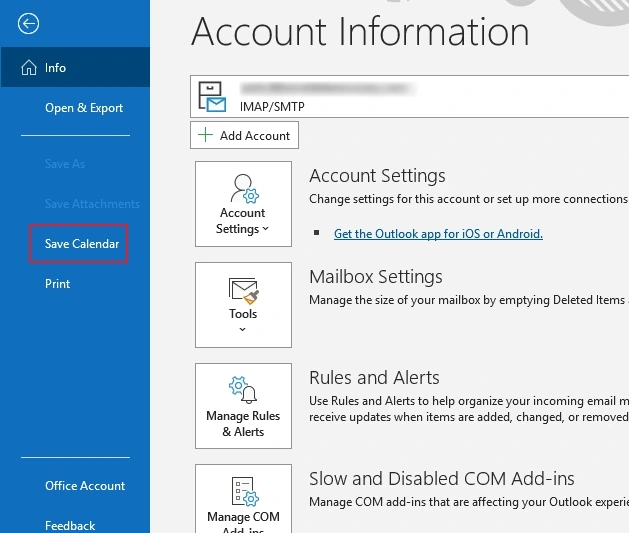Click the envelope-and-brush Tools icon
The height and width of the screenshot is (533, 629).
pos(243,290)
